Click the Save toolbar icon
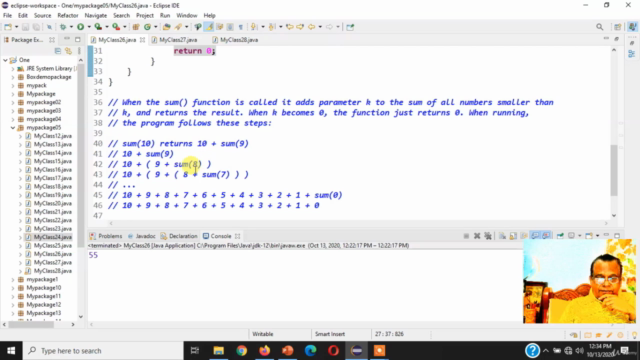Viewport: 640px width, 360px height. click(25, 27)
